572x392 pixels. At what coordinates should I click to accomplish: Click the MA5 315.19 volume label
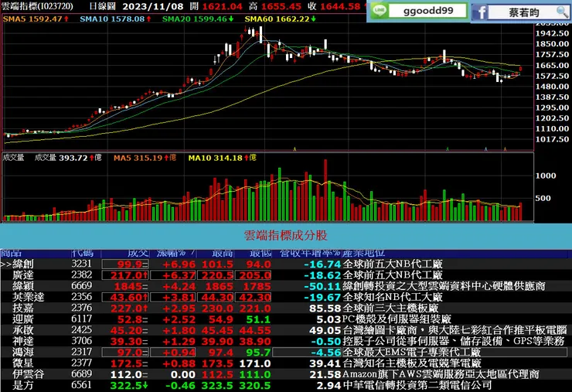(145, 158)
